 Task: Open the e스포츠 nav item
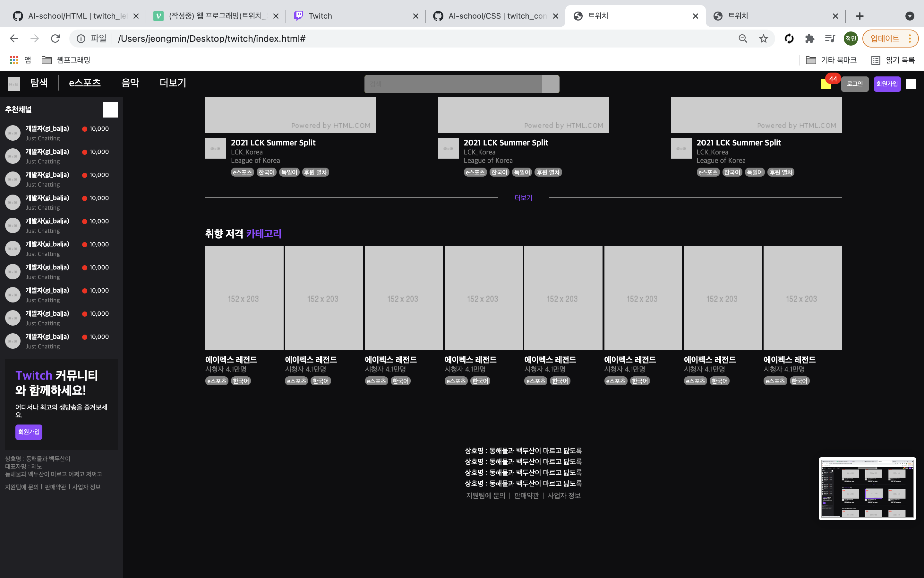(x=85, y=83)
